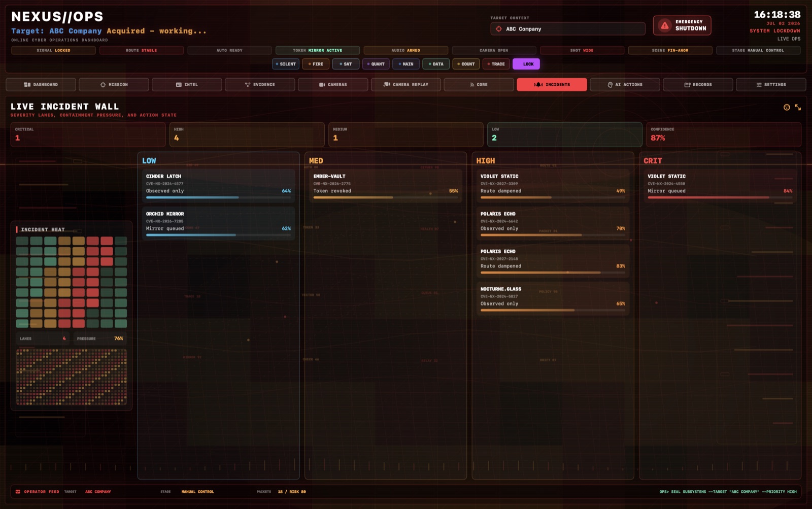Toggle the MAIN mode chip
Image resolution: width=812 pixels, height=509 pixels.
(x=406, y=64)
